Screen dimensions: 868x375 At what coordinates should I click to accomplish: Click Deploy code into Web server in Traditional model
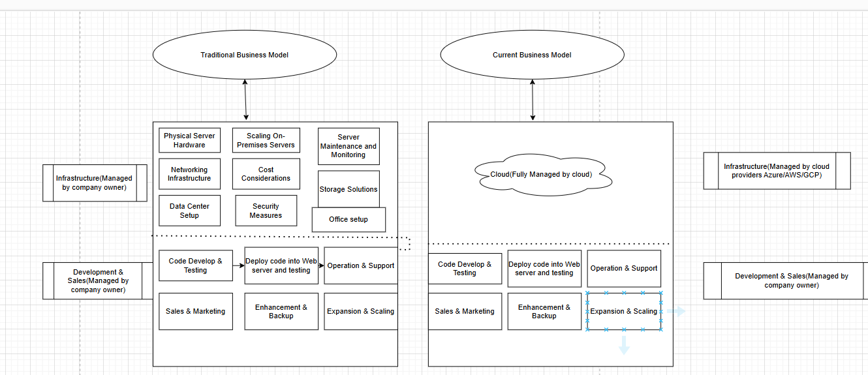(281, 265)
